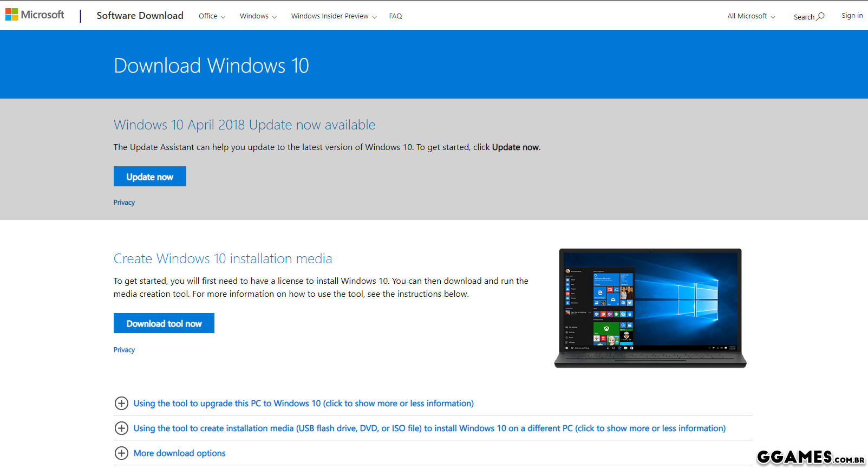Expand 'More download options' section

tap(179, 453)
